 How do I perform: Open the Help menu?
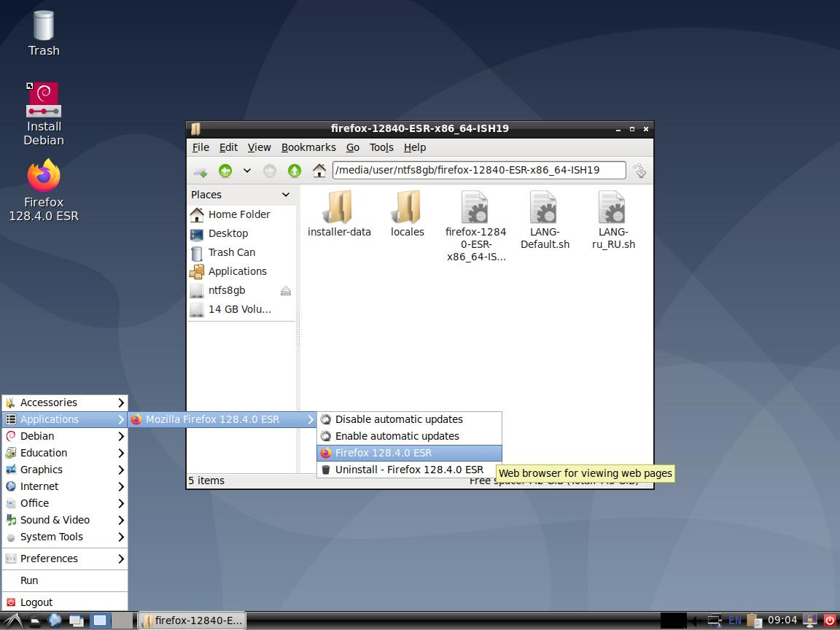click(415, 147)
